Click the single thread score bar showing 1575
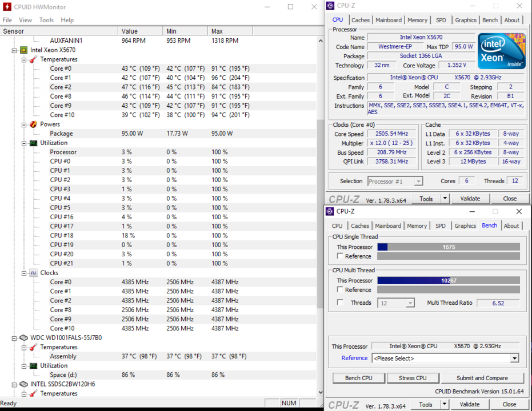The image size is (532, 411). click(x=449, y=247)
